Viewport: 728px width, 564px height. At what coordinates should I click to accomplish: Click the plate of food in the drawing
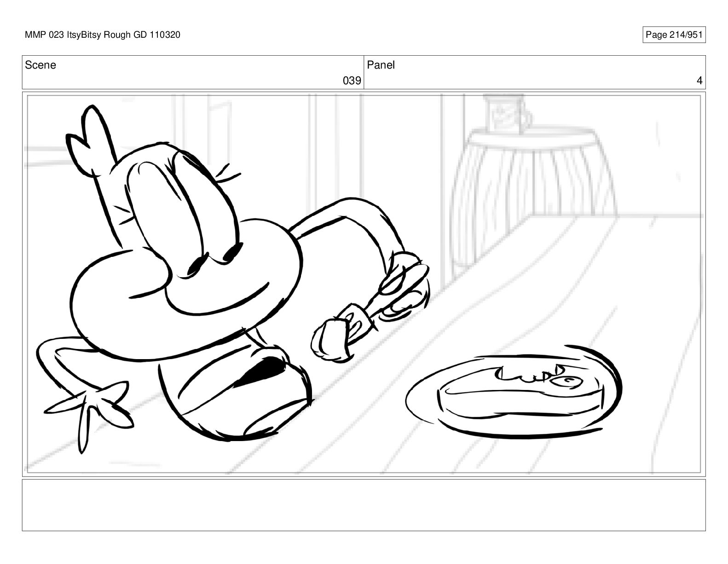click(x=514, y=392)
